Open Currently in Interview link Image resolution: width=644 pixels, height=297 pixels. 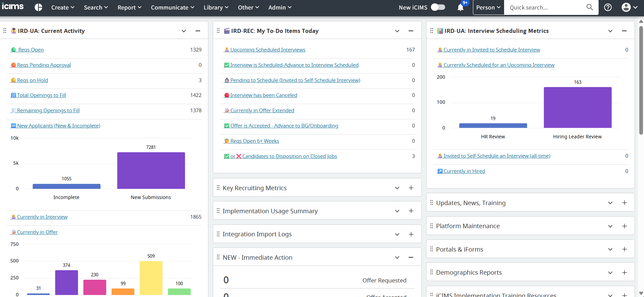[x=39, y=217]
